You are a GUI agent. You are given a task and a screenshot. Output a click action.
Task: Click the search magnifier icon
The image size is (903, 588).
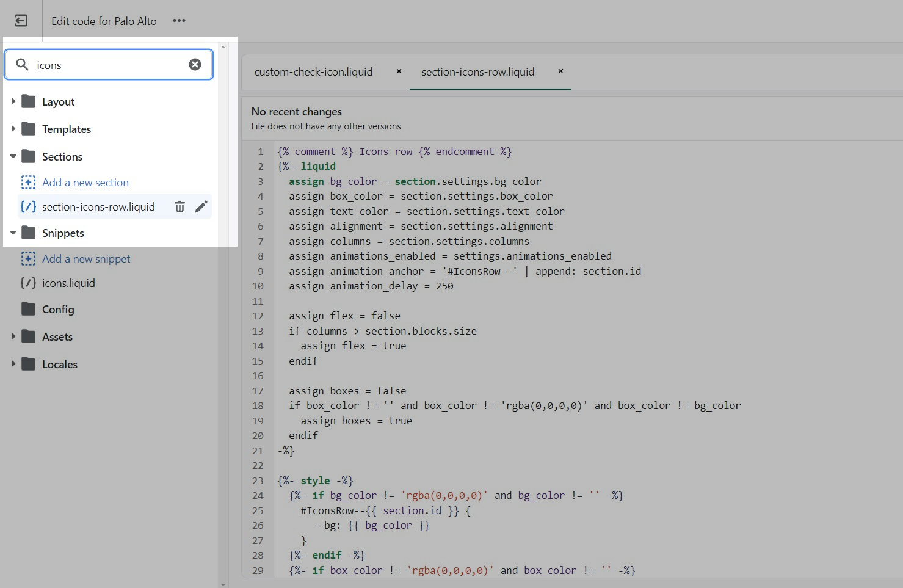22,65
